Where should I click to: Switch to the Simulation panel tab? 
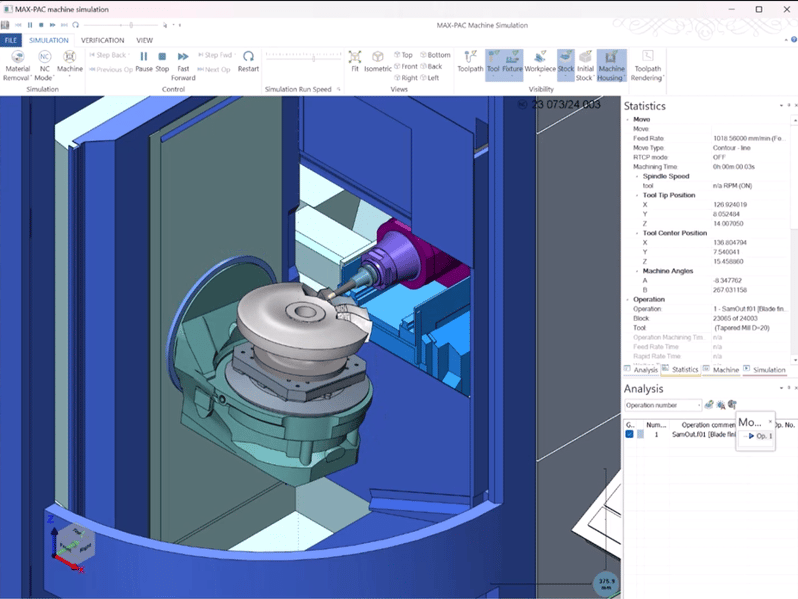(x=764, y=370)
